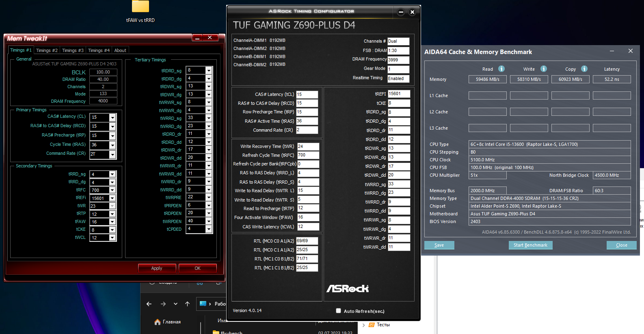Open the tREFi dropdown in Secondary Timings
The width and height of the screenshot is (644, 334).
click(112, 198)
